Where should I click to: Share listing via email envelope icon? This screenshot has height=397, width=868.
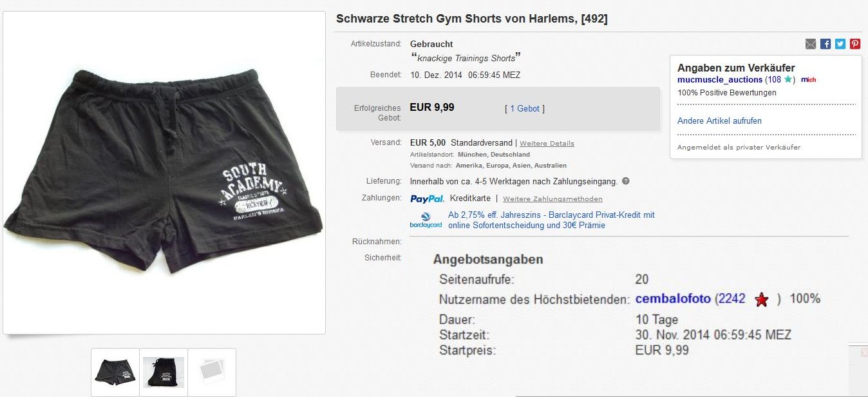point(811,44)
